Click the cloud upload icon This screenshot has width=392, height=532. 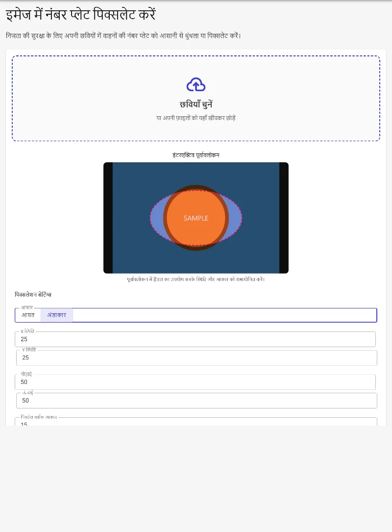point(196,84)
